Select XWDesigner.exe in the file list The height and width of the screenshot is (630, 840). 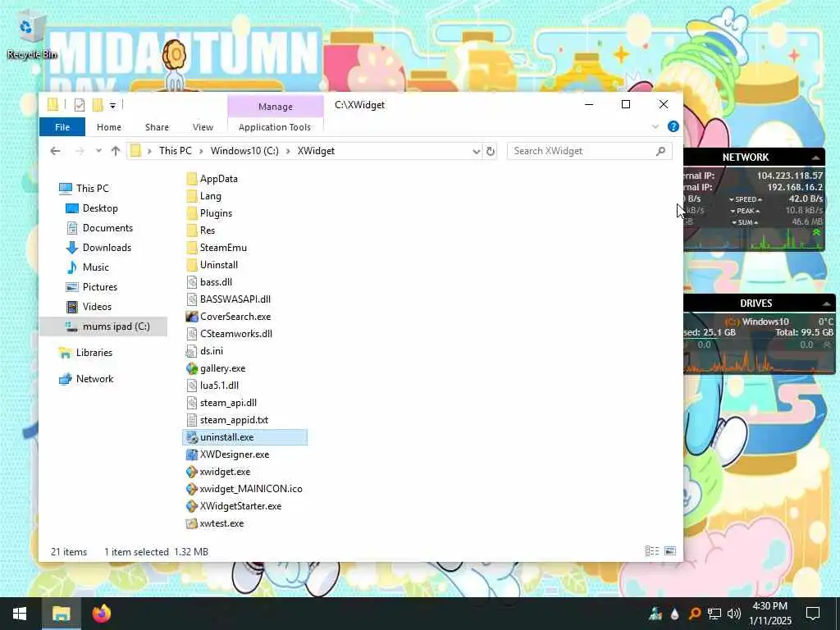[x=228, y=454]
